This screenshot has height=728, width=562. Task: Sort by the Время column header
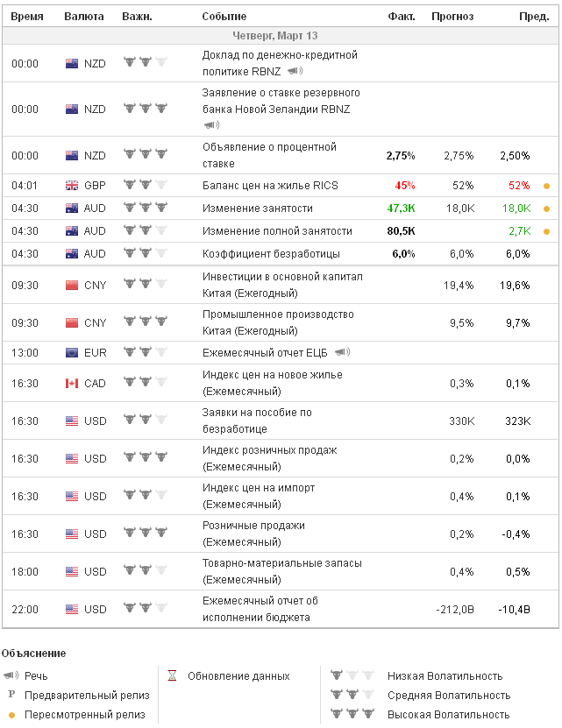point(25,17)
